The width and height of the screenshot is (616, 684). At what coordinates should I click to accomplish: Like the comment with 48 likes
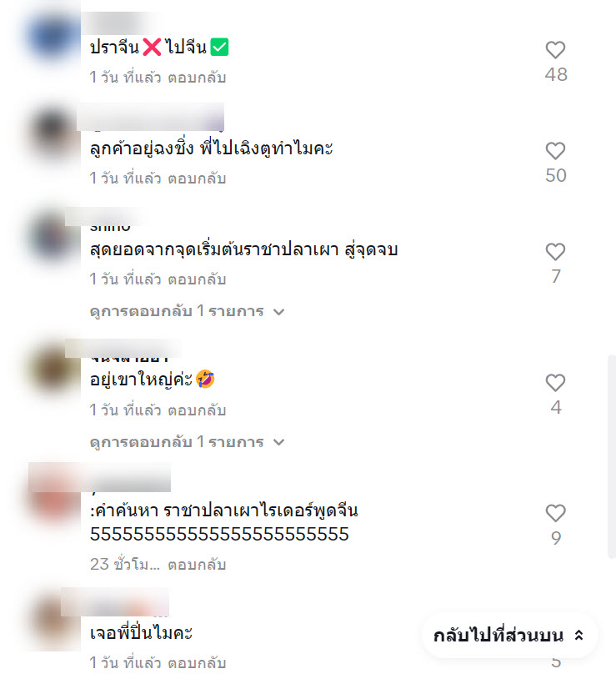(555, 50)
